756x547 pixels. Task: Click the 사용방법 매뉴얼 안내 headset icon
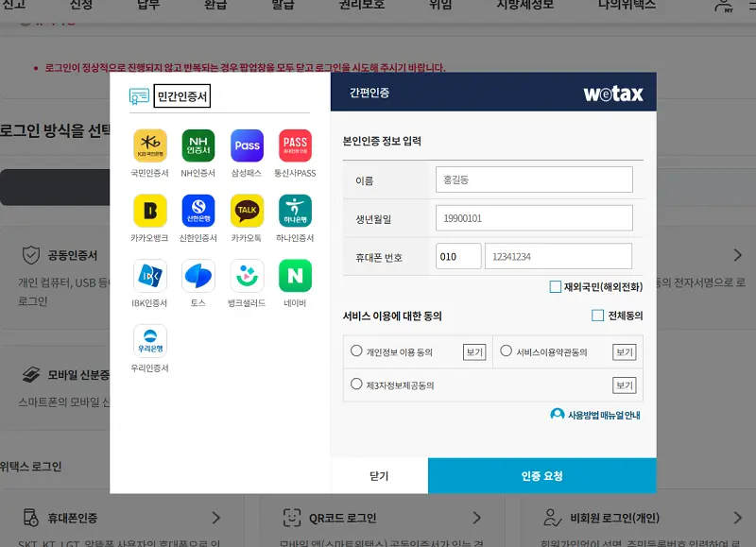coord(558,415)
